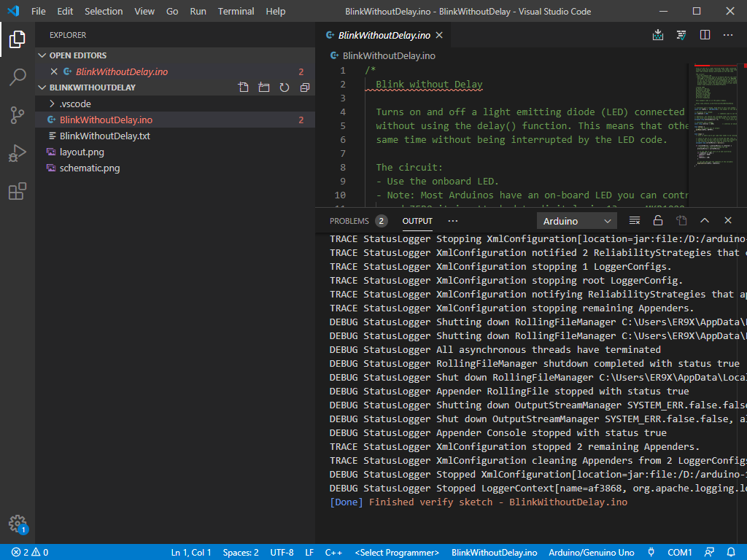Open the Selection menu
The image size is (747, 560).
click(104, 11)
